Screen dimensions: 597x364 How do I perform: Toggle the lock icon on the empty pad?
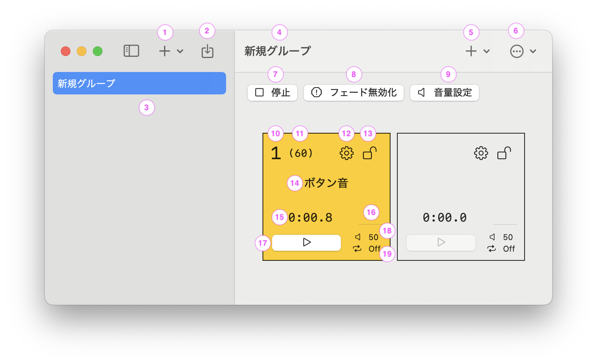pos(504,153)
